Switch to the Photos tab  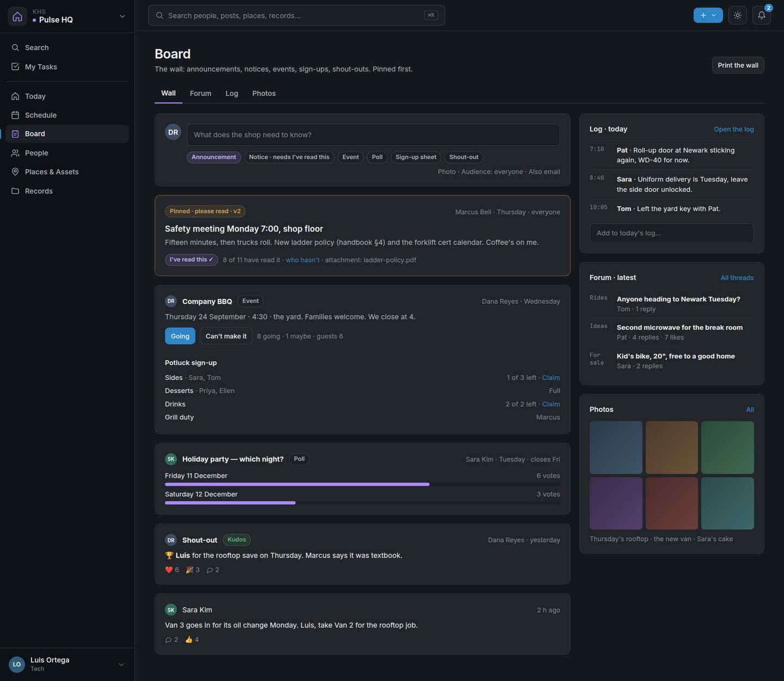pyautogui.click(x=264, y=94)
